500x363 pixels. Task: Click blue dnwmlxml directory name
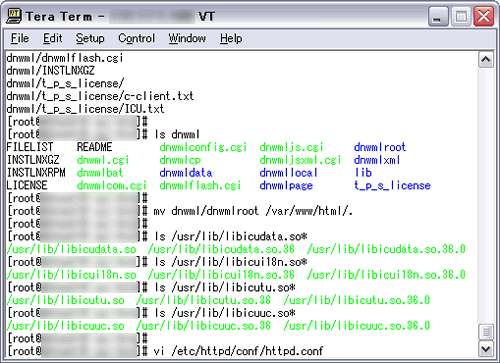(377, 160)
